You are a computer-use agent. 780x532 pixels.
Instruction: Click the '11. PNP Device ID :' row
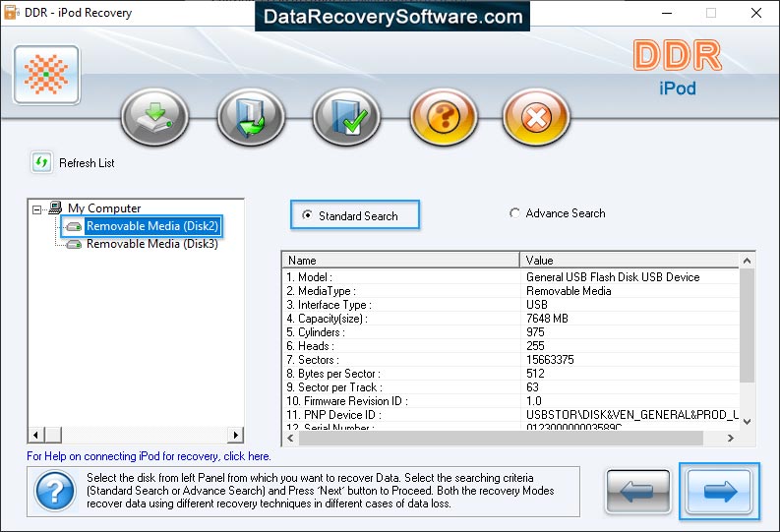pyautogui.click(x=510, y=415)
